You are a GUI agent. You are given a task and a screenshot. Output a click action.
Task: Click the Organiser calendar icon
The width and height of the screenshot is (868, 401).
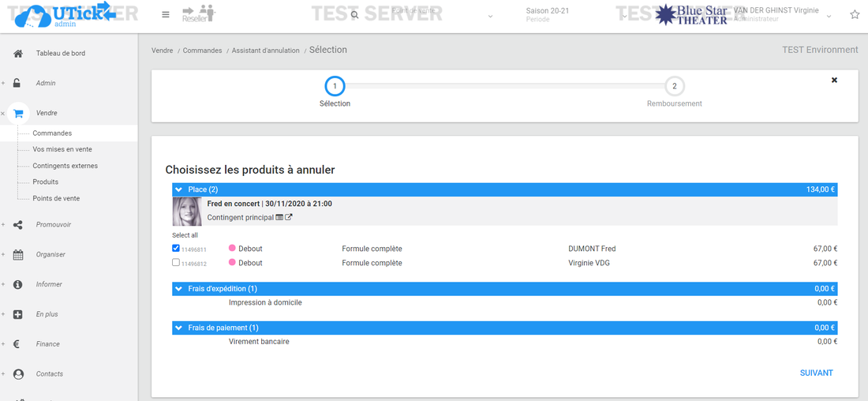[x=18, y=255]
